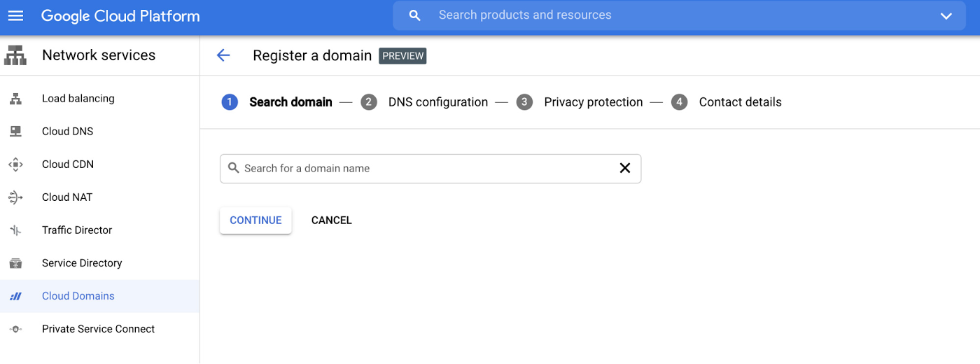Click the Cloud NAT sidebar icon
This screenshot has height=364, width=980.
(x=15, y=197)
